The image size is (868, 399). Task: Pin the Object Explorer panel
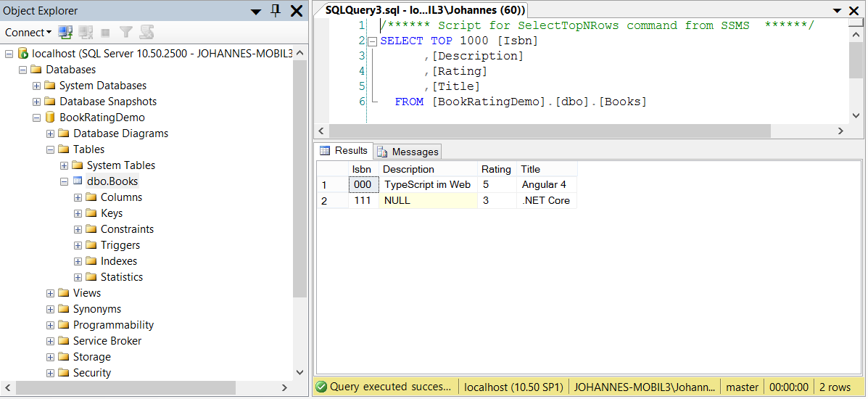[275, 10]
